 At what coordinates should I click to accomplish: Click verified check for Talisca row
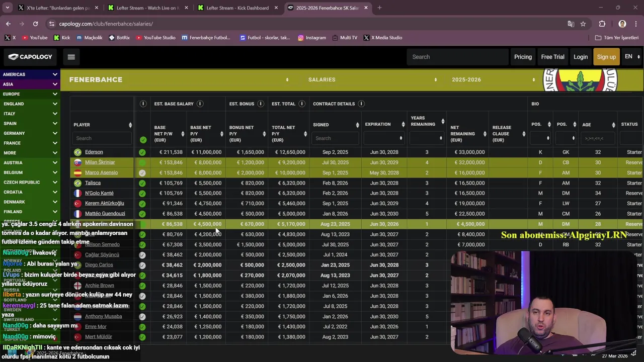[142, 183]
